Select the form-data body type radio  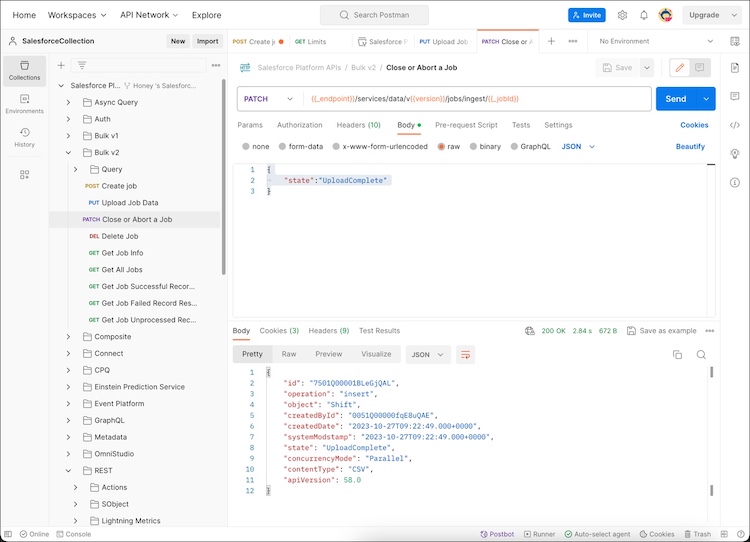pos(282,146)
